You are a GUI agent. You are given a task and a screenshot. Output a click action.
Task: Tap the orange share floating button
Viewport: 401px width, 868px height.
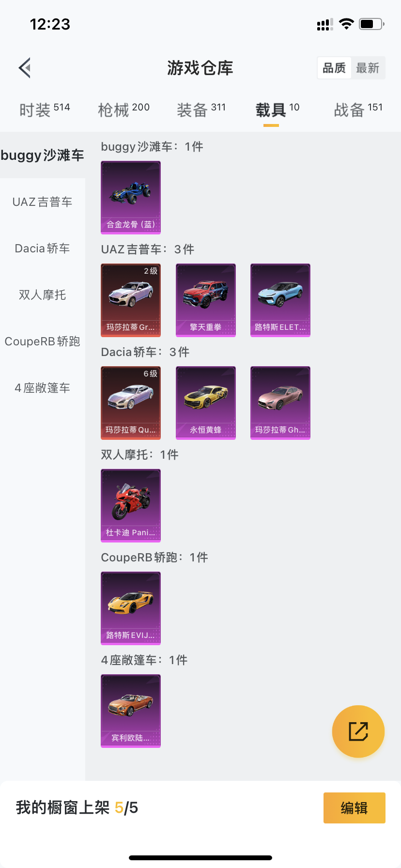coord(358,731)
